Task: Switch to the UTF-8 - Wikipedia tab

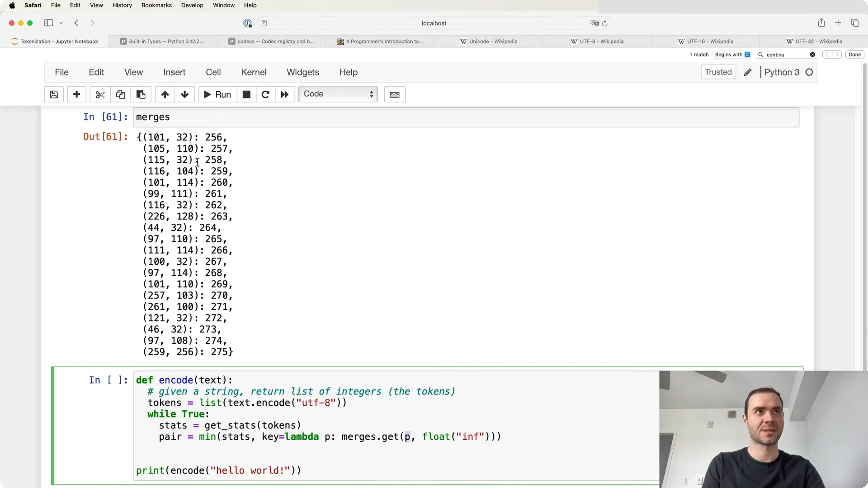Action: (x=597, y=41)
